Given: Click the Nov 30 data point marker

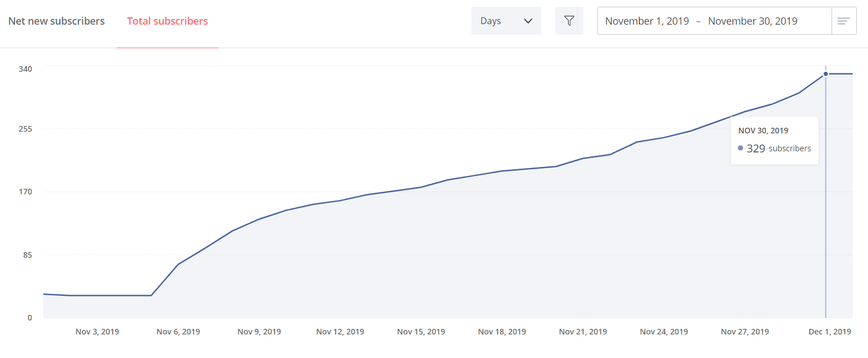Looking at the screenshot, I should 825,74.
